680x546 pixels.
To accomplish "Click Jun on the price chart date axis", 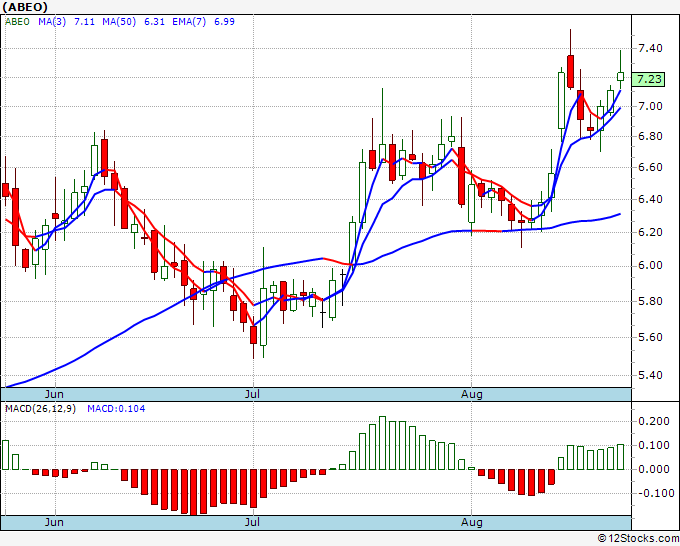I will 54,394.
